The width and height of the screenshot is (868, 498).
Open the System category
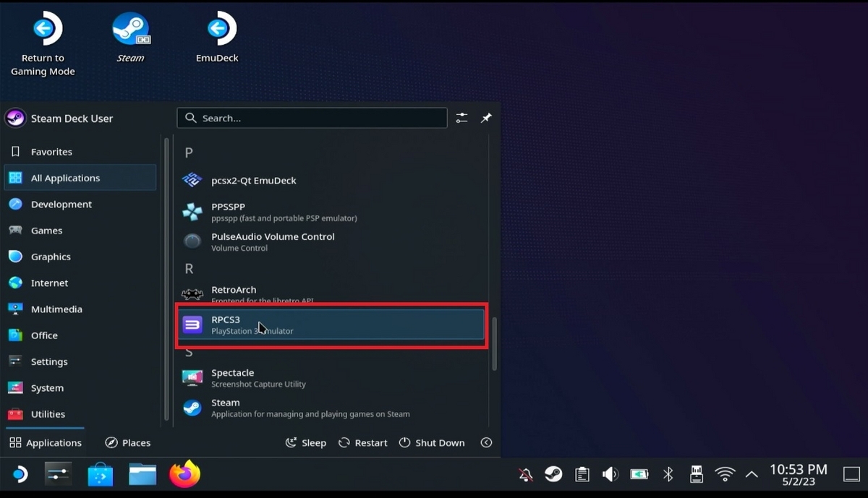(x=80, y=388)
